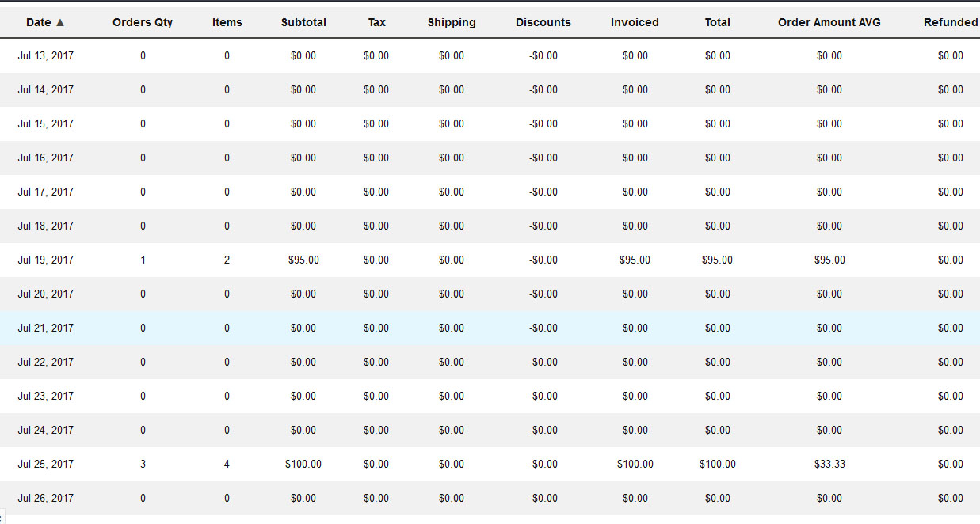Screen dimensions: 980x524
Task: Click the ascending sort arrow beside Date
Action: 60,22
